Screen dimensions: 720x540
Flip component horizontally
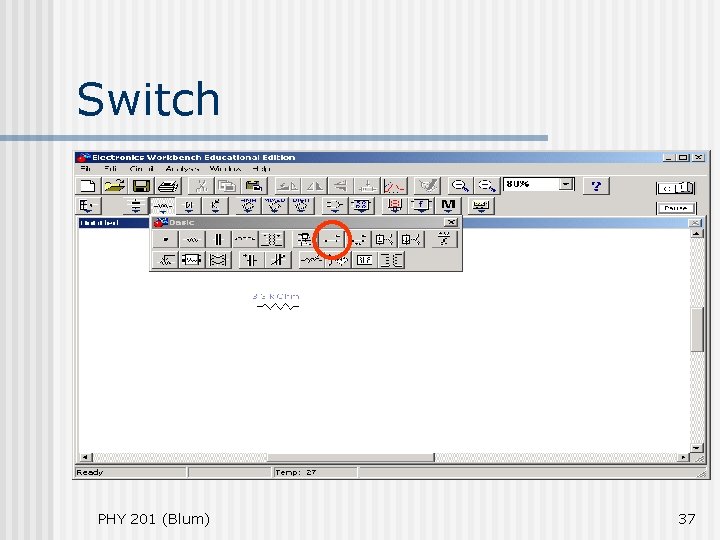tap(315, 186)
